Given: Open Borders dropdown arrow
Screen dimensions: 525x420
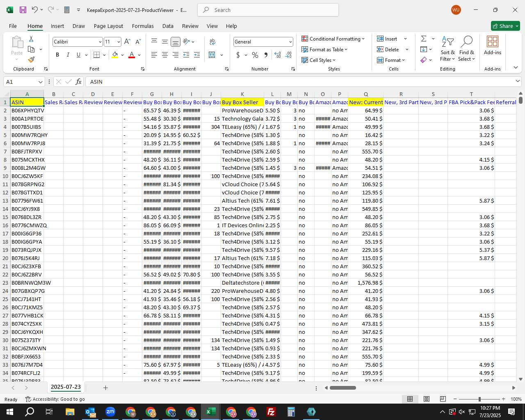Looking at the screenshot, I should point(104,55).
